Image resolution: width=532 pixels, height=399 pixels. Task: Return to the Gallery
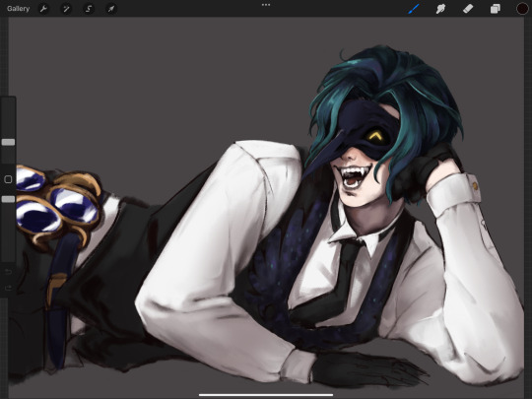tap(18, 9)
